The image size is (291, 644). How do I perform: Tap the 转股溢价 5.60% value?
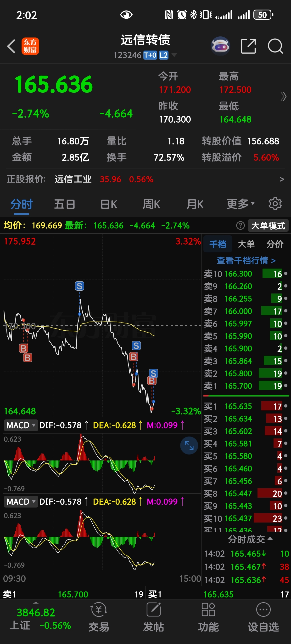pyautogui.click(x=266, y=157)
